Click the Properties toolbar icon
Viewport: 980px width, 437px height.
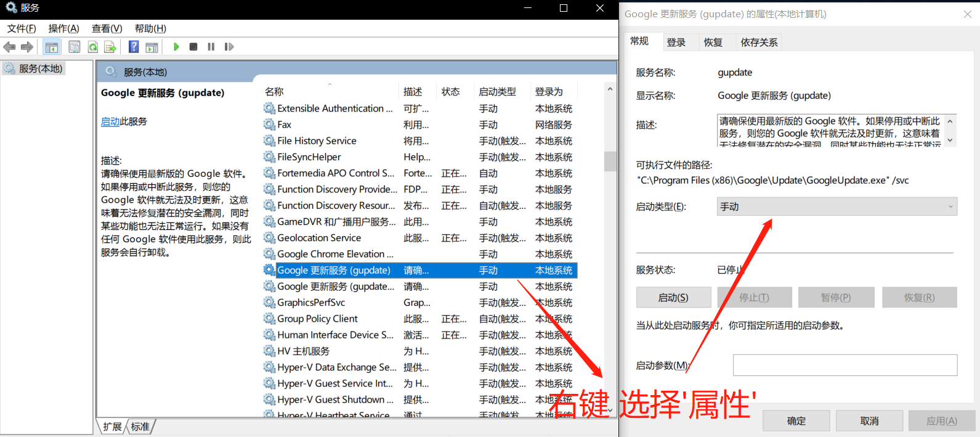coord(75,47)
